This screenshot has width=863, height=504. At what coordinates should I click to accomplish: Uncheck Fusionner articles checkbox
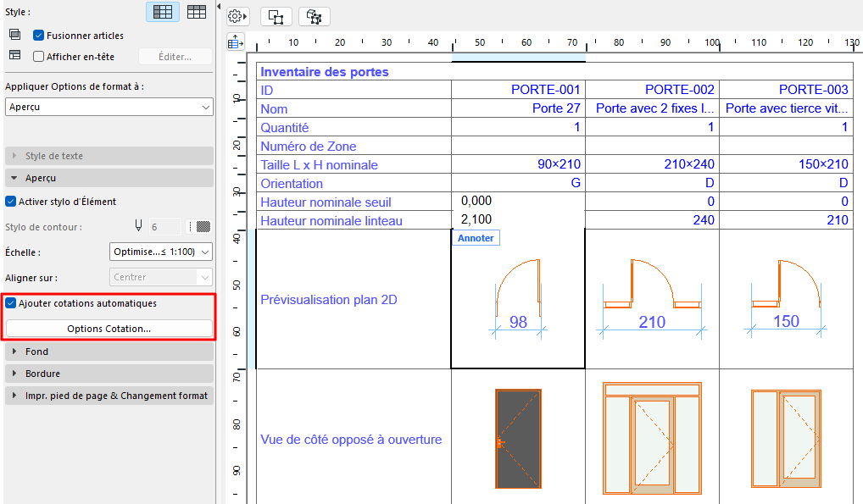click(x=38, y=36)
